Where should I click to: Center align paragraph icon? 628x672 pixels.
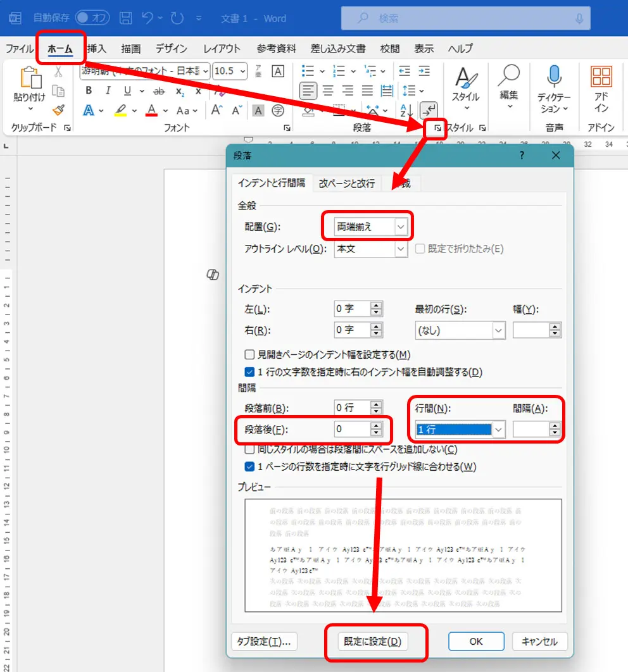[328, 90]
